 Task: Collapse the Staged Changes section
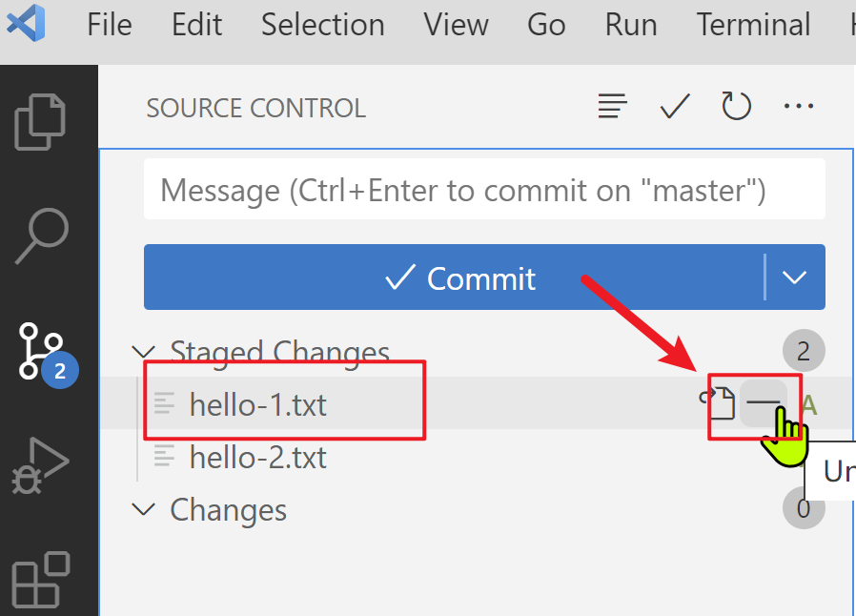coord(144,352)
